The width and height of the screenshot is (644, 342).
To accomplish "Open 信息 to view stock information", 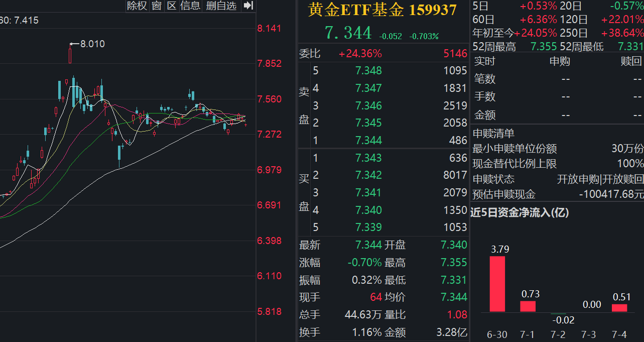I will click(191, 6).
